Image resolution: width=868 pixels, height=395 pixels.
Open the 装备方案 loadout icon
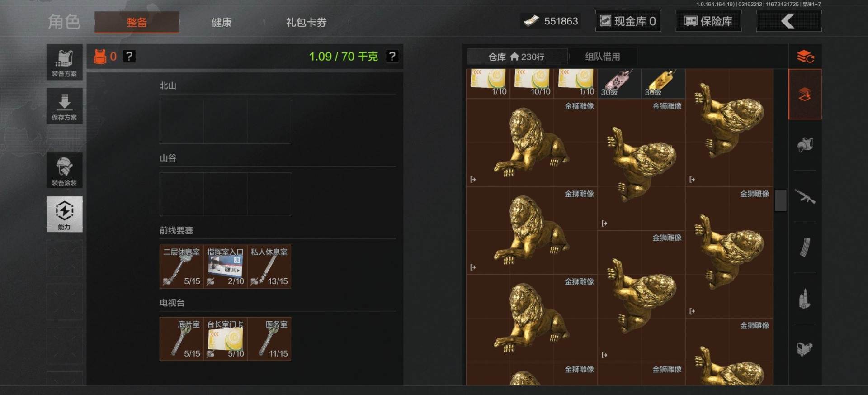(64, 62)
